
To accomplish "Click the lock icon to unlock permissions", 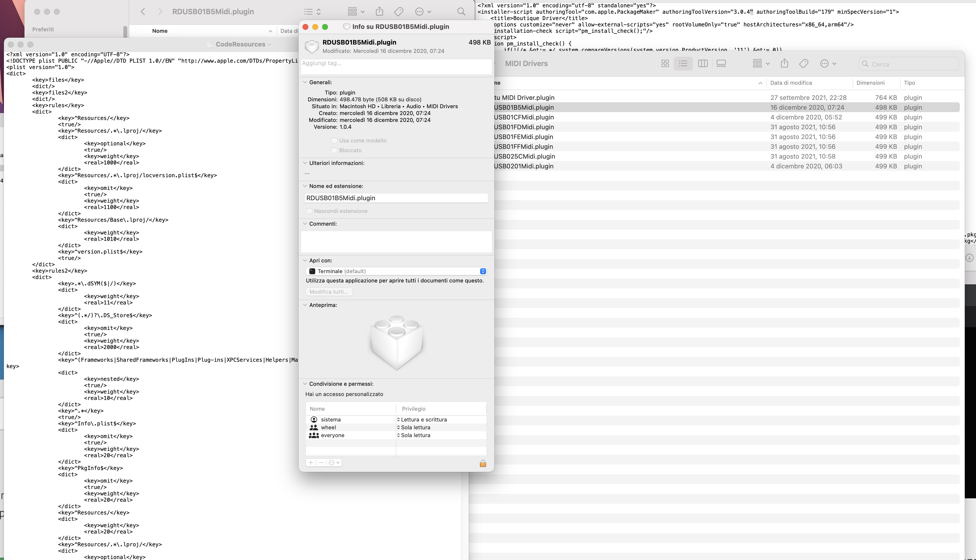I will pos(483,464).
